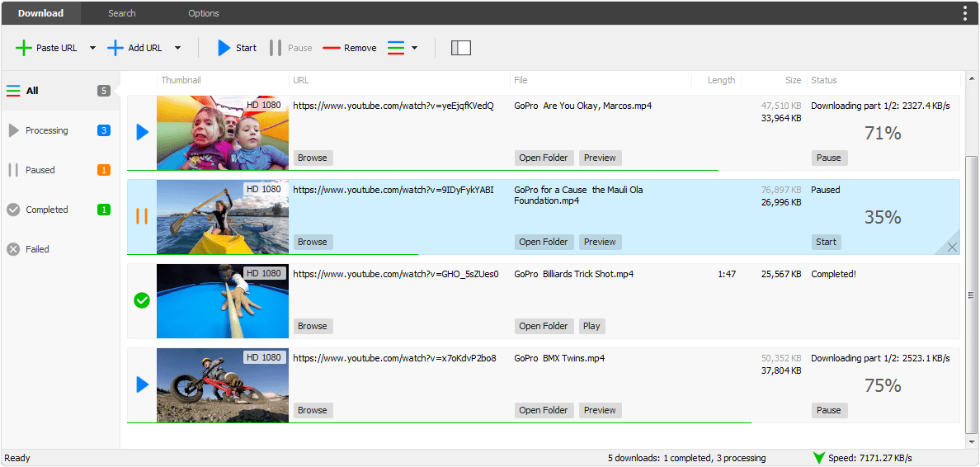Click the Thumbnail column header
This screenshot has height=467, width=980.
click(181, 80)
